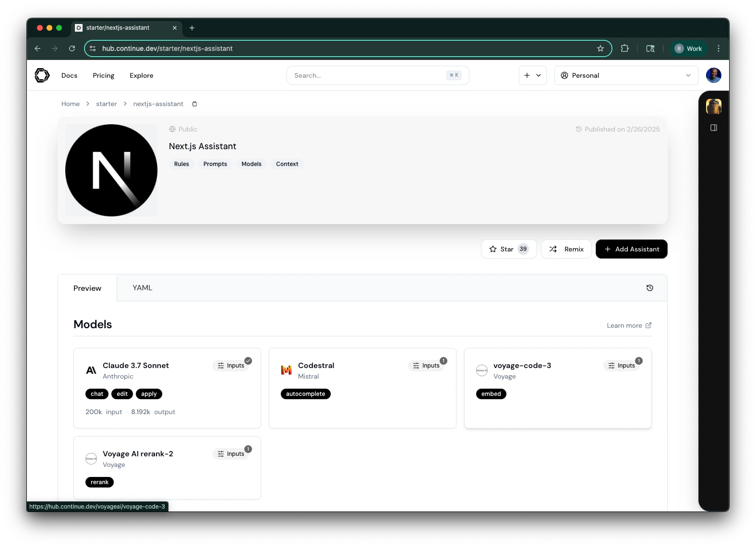Click the Continue hub logo icon

click(x=42, y=75)
